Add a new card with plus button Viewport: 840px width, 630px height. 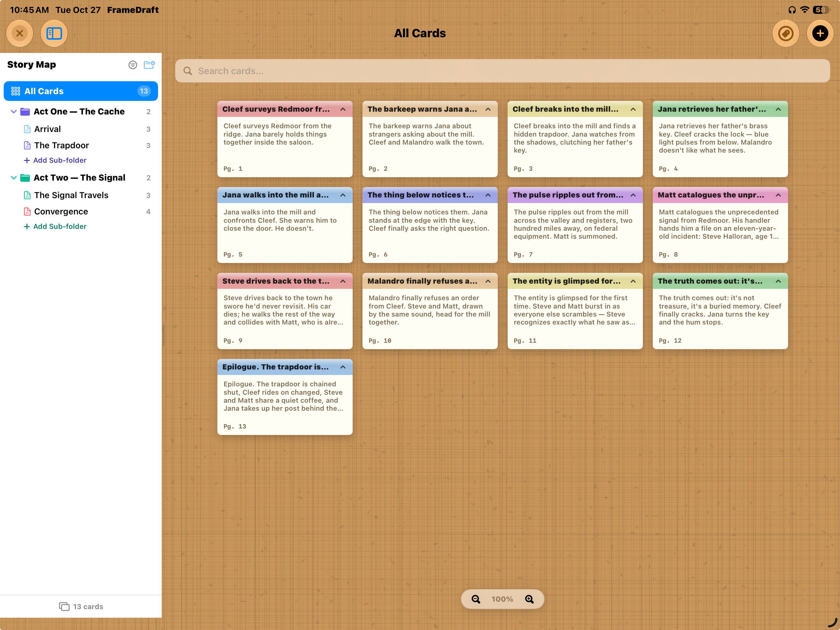(x=820, y=34)
